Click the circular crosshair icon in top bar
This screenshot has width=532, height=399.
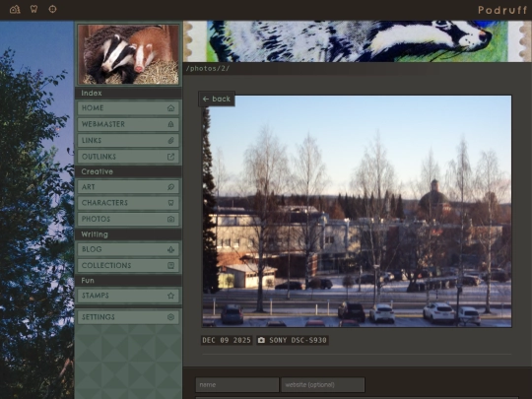[52, 9]
